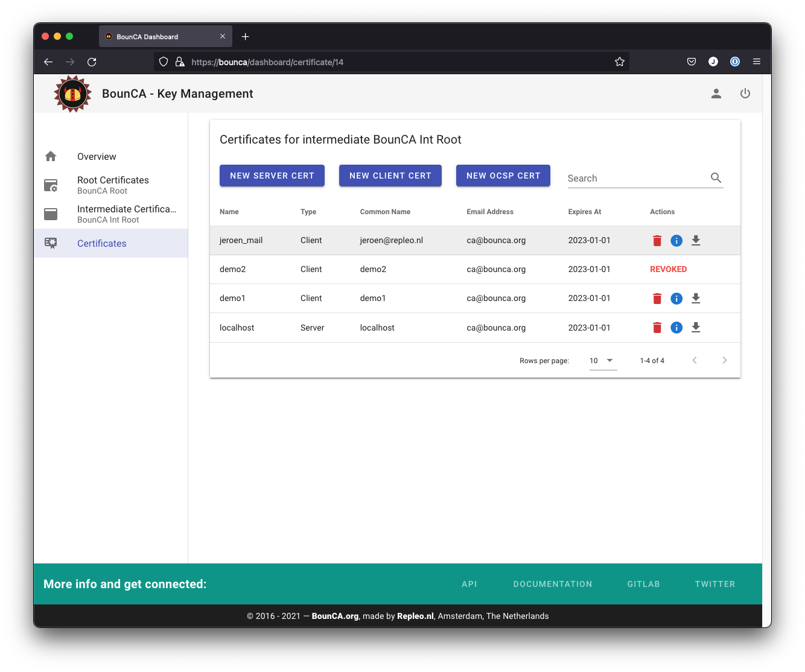Click the Root Certificates sidebar icon

tap(51, 185)
